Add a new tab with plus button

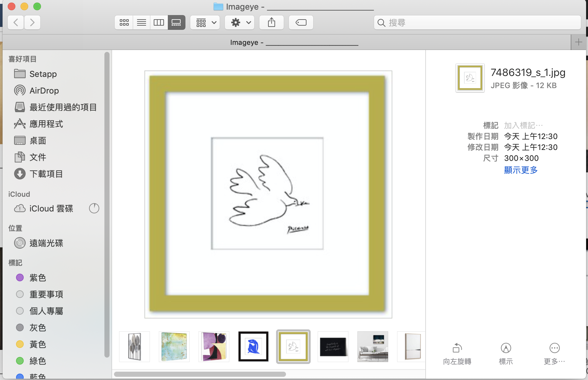click(x=578, y=42)
